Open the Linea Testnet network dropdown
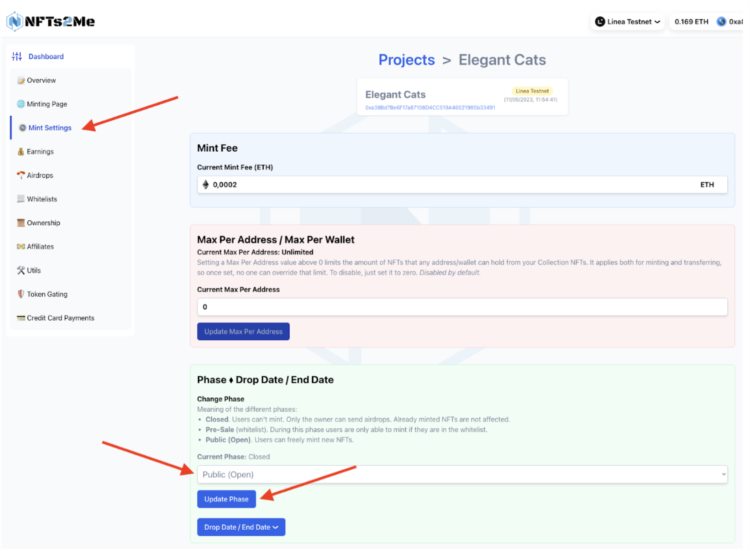The image size is (750, 551). [x=628, y=21]
